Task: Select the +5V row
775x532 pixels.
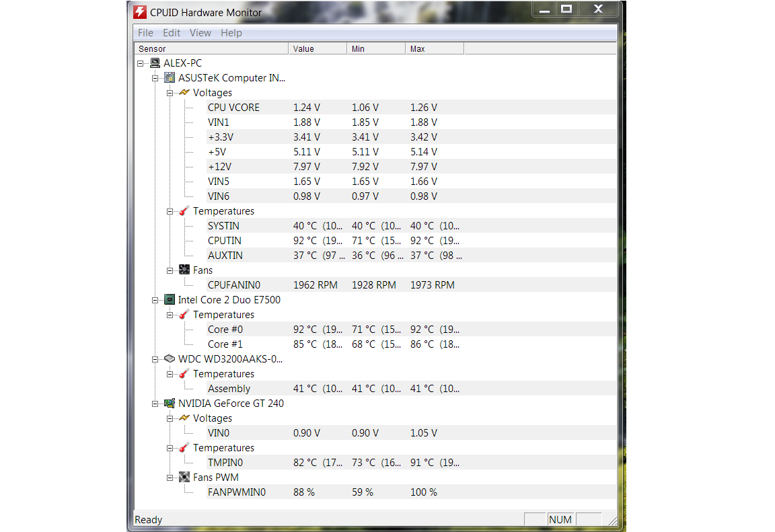Action: (411, 151)
